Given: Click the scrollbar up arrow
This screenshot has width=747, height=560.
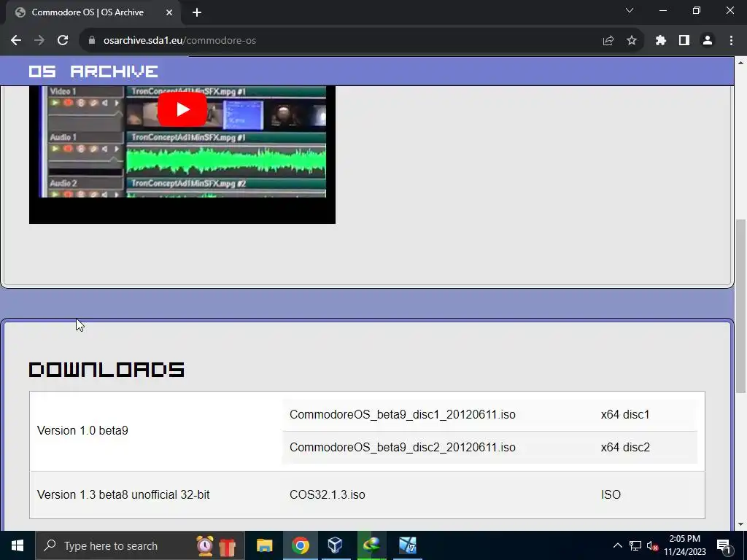Looking at the screenshot, I should [740, 63].
